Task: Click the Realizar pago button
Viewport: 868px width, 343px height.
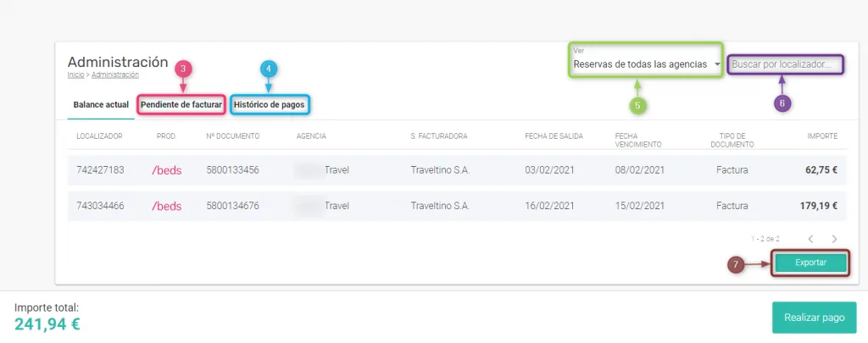Action: [x=814, y=318]
